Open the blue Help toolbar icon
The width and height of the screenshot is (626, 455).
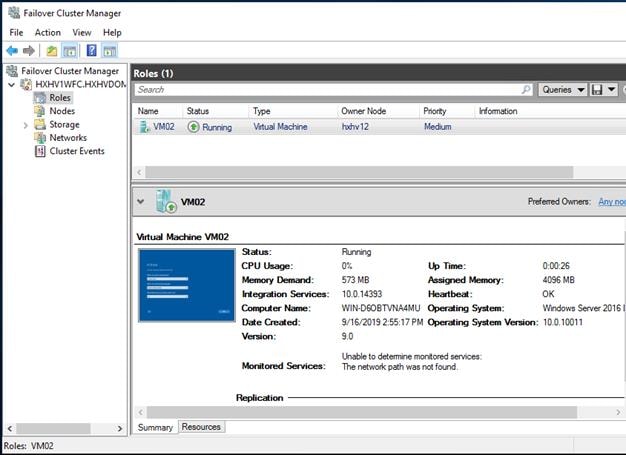pyautogui.click(x=91, y=51)
